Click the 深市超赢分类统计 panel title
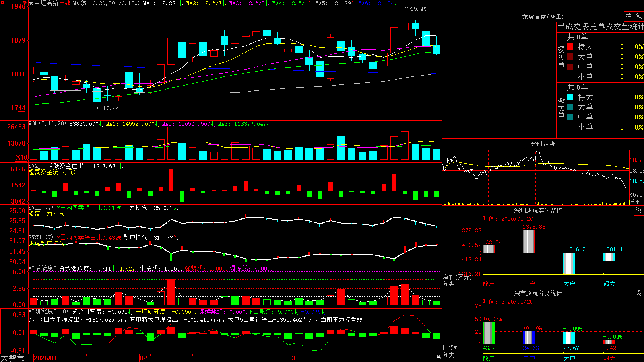This screenshot has height=362, width=644. pos(538,293)
